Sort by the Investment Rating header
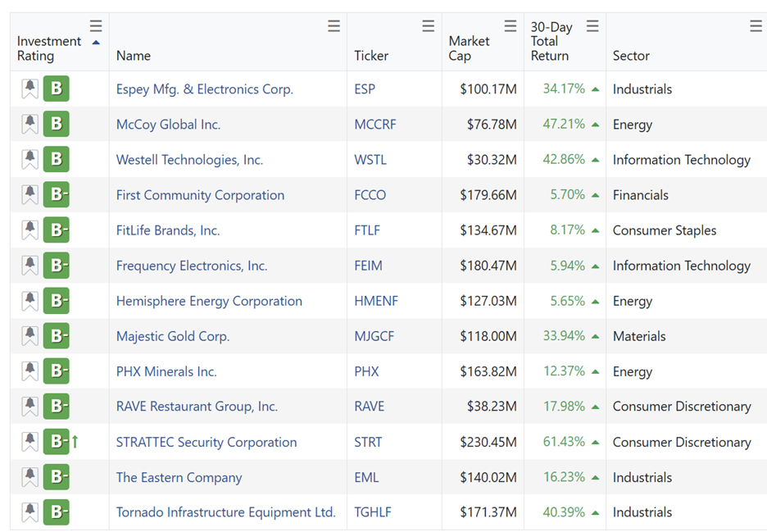The width and height of the screenshot is (767, 532). coord(49,48)
